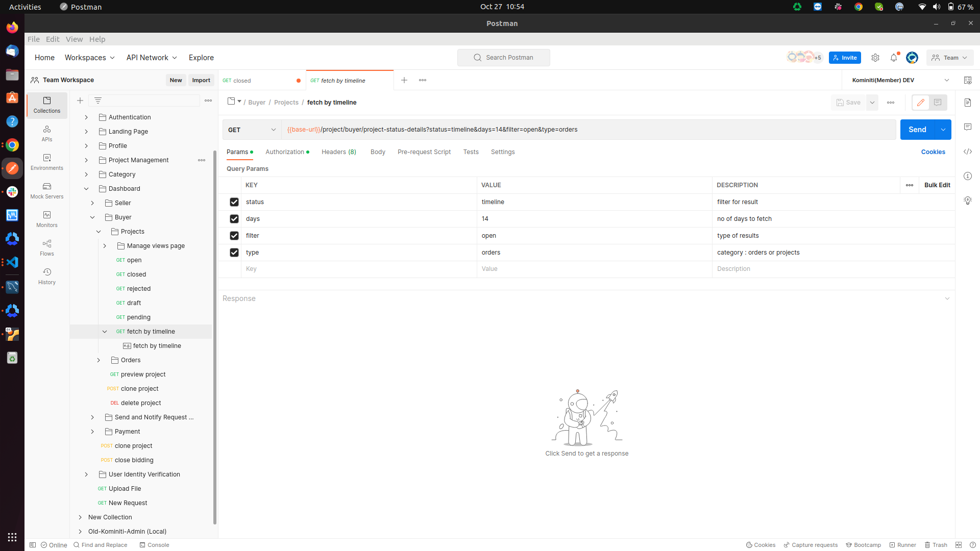Viewport: 980px width, 551px height.
Task: Toggle the type query param checkbox
Action: tap(234, 253)
